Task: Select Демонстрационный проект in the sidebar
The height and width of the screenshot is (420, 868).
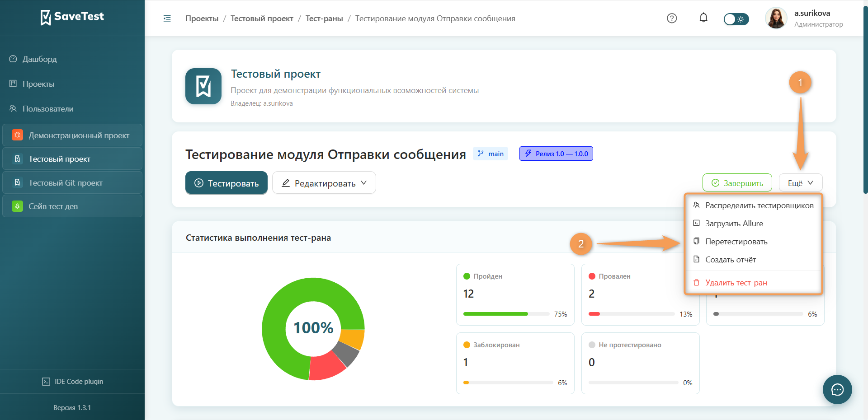Action: click(72, 135)
